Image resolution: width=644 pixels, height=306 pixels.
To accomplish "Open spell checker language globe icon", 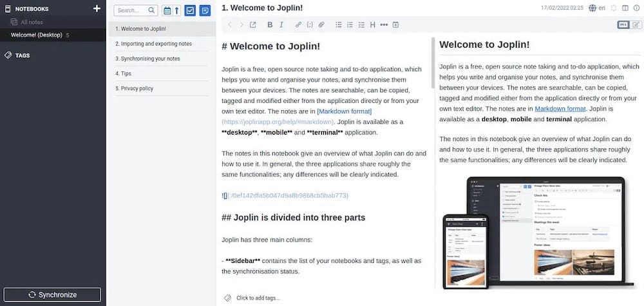I will pos(592,8).
